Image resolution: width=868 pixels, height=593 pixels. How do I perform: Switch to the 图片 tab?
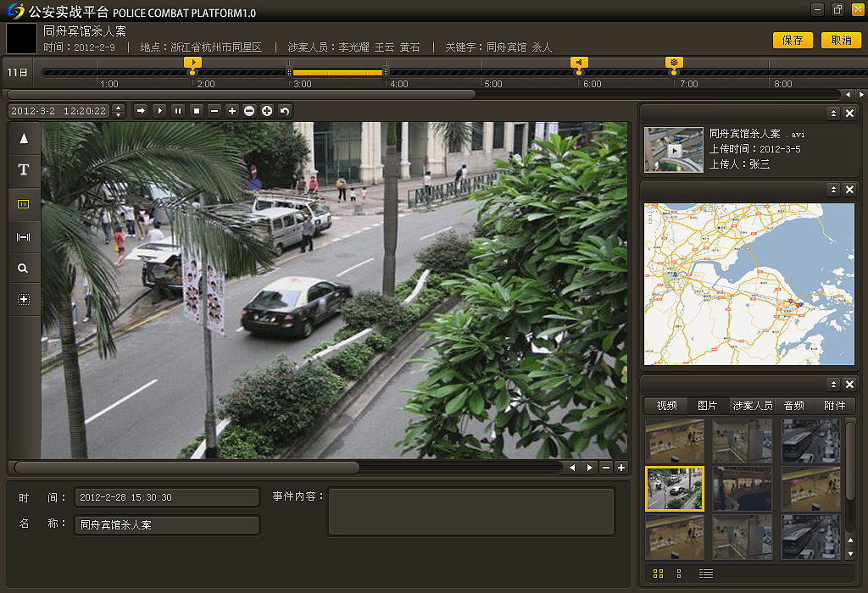pos(708,406)
